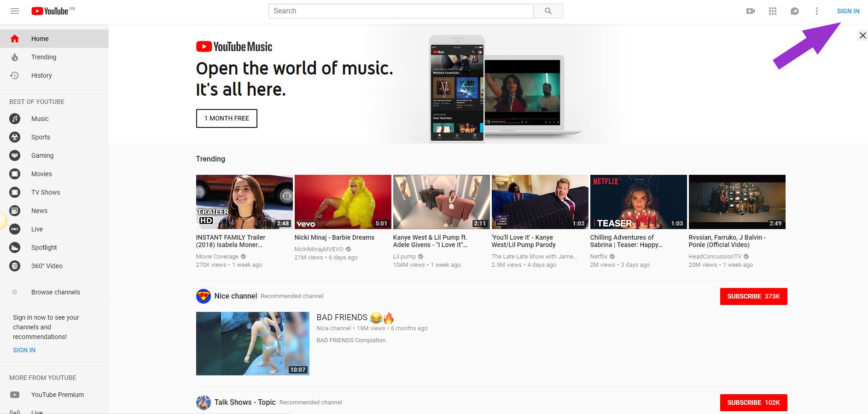Click HeadConcussionTV channel name
The width and height of the screenshot is (868, 414).
coord(715,257)
